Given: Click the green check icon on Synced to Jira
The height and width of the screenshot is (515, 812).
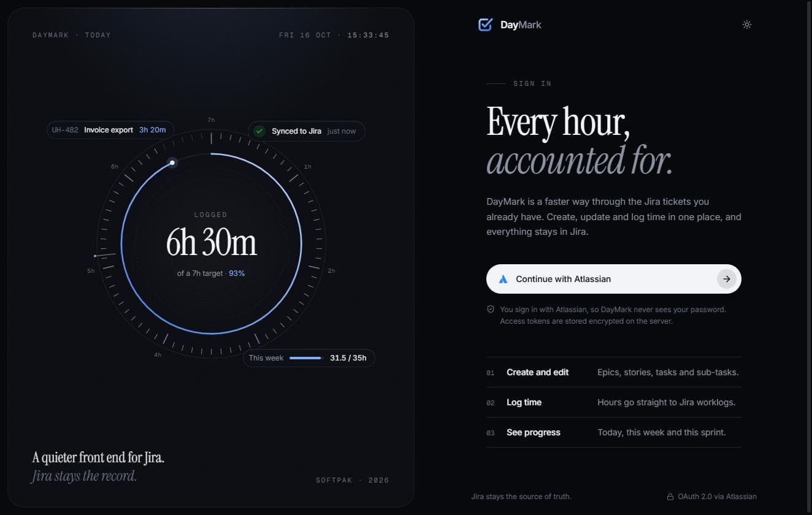Looking at the screenshot, I should pyautogui.click(x=259, y=131).
